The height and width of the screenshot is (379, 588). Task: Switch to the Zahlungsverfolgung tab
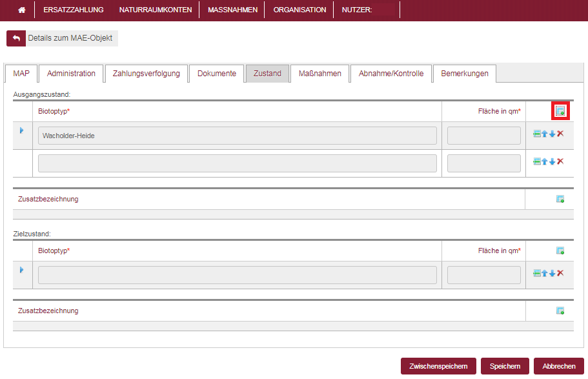pos(147,74)
